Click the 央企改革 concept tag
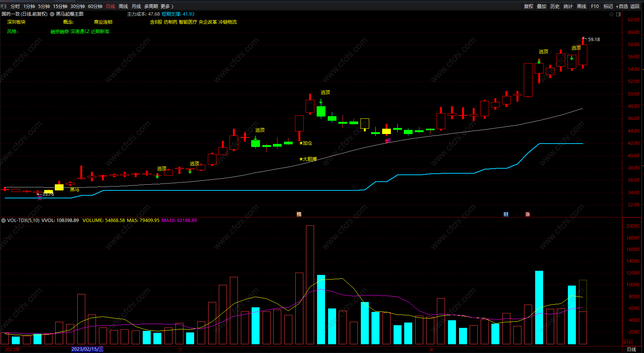This screenshot has width=644, height=353. tap(208, 22)
